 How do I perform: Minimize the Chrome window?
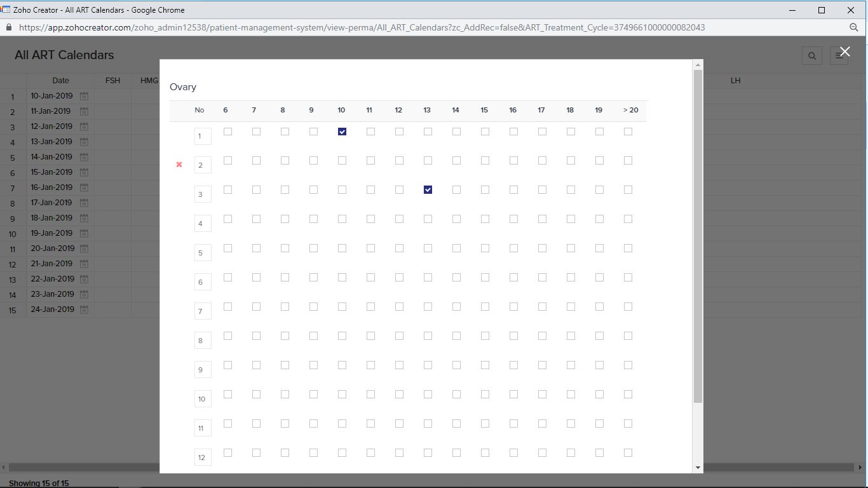pos(792,10)
